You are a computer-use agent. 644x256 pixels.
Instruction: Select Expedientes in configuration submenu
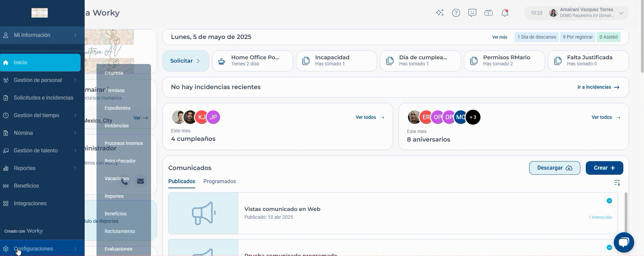click(x=117, y=108)
